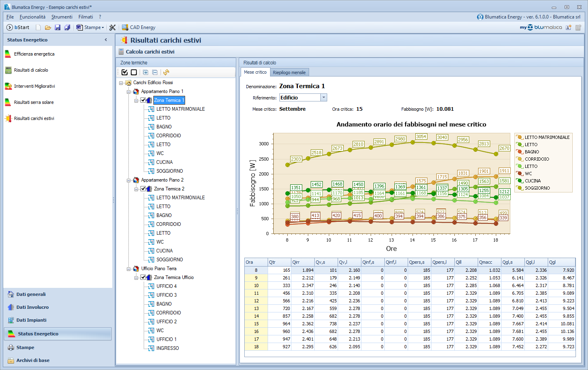Launch CAD Energy from the toolbar

coord(138,27)
